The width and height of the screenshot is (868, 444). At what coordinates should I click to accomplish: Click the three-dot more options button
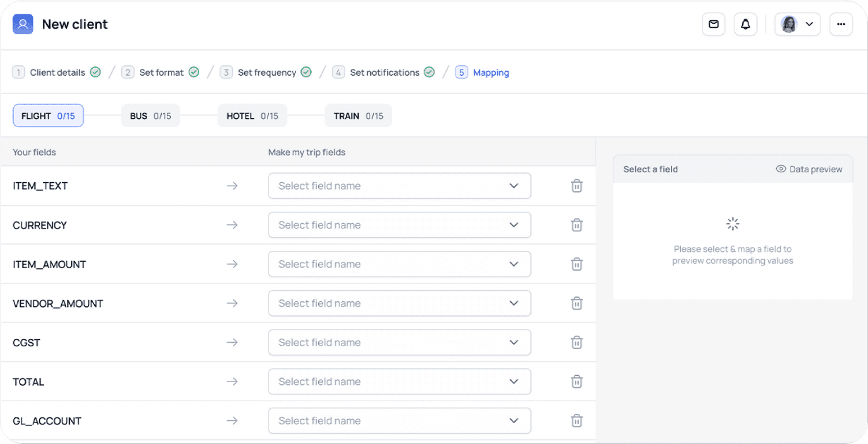841,24
